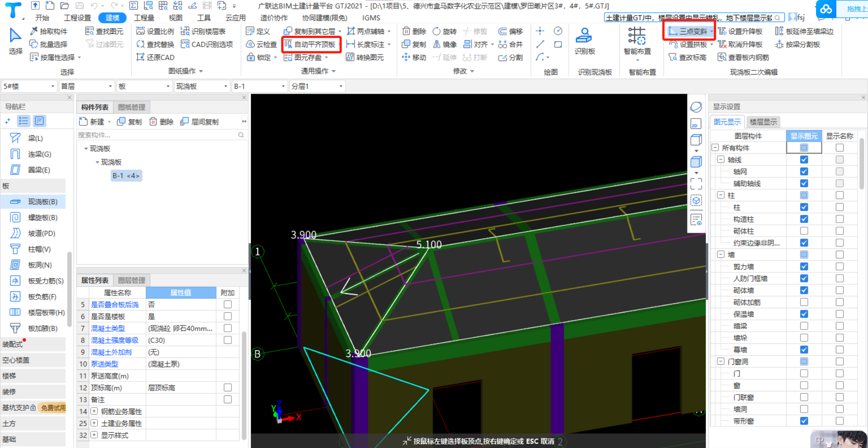Click the 搜索构件 search field

pyautogui.click(x=161, y=135)
